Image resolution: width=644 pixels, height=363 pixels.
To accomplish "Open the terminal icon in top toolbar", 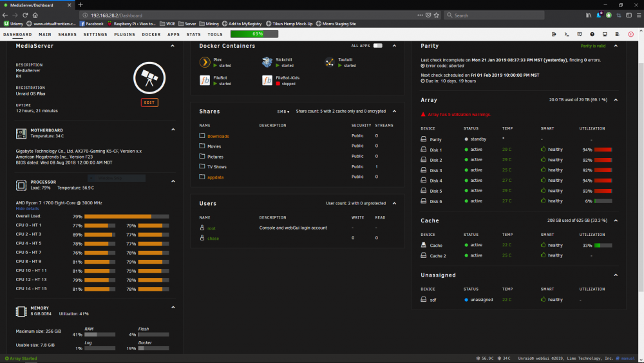I will 566,35.
